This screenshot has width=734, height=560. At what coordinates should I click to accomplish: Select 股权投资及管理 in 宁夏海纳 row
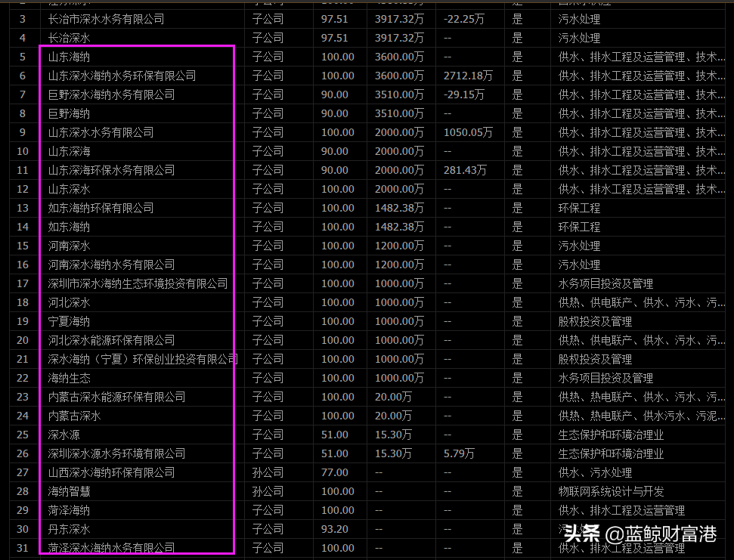[595, 321]
